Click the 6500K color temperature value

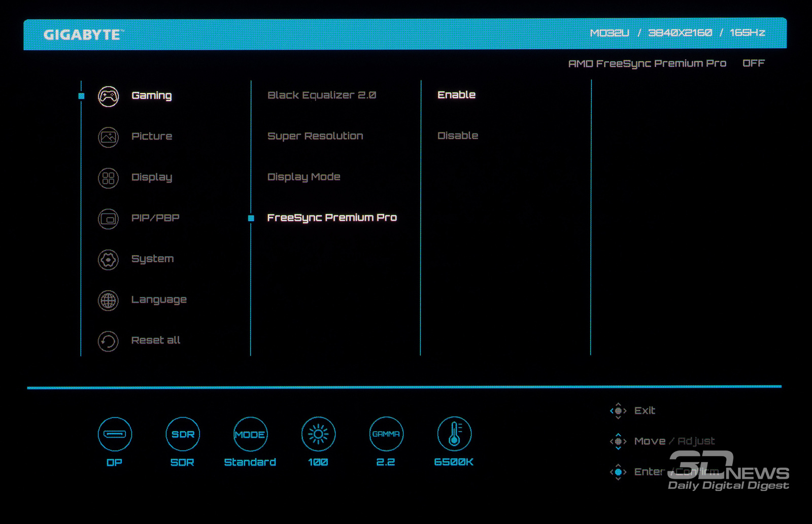[x=454, y=462]
